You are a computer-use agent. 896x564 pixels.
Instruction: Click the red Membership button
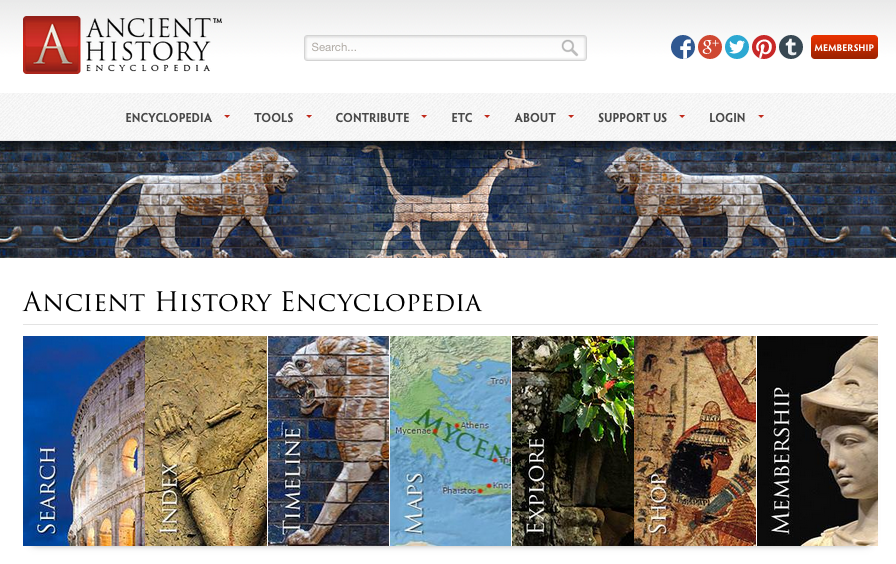[x=844, y=47]
